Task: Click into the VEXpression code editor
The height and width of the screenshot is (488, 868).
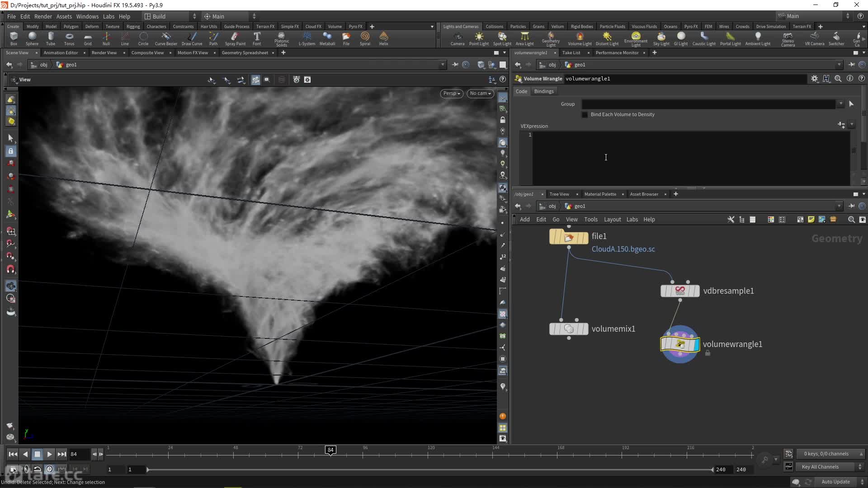Action: [691, 158]
